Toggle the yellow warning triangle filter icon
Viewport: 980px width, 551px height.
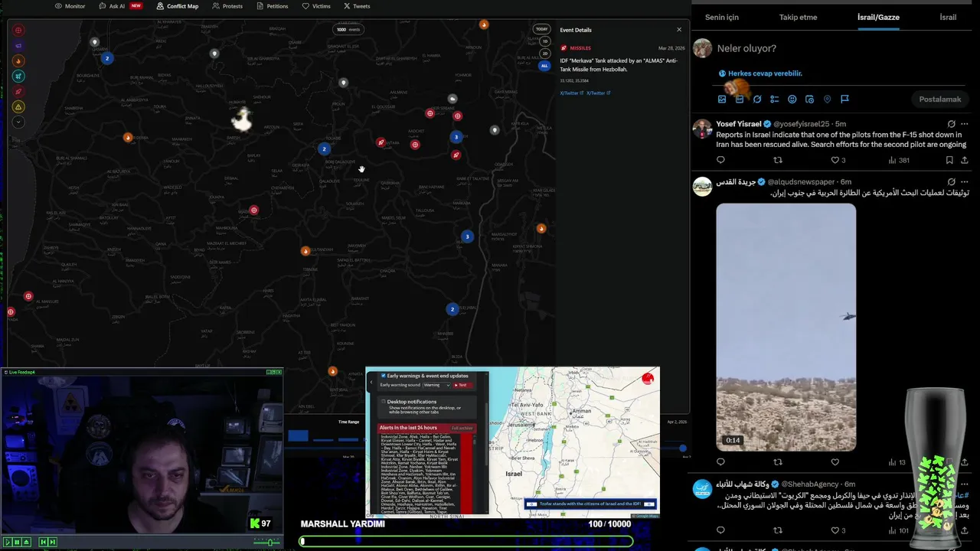tap(18, 107)
